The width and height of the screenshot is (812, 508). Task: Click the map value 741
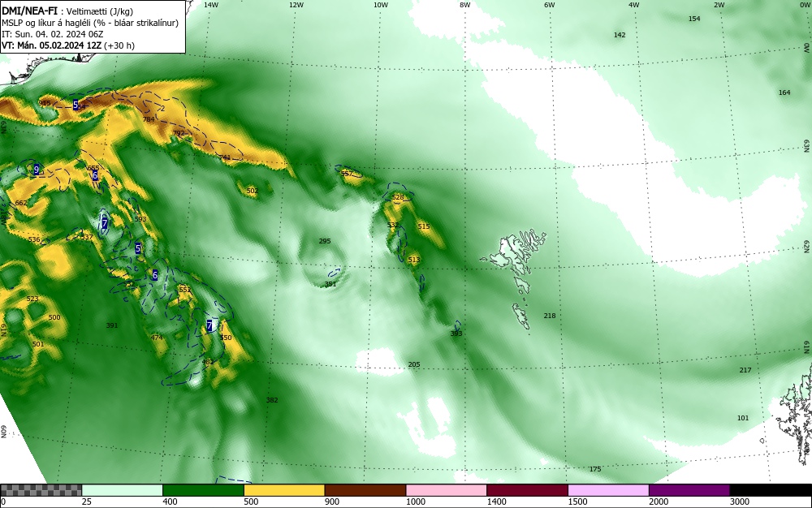click(225, 157)
